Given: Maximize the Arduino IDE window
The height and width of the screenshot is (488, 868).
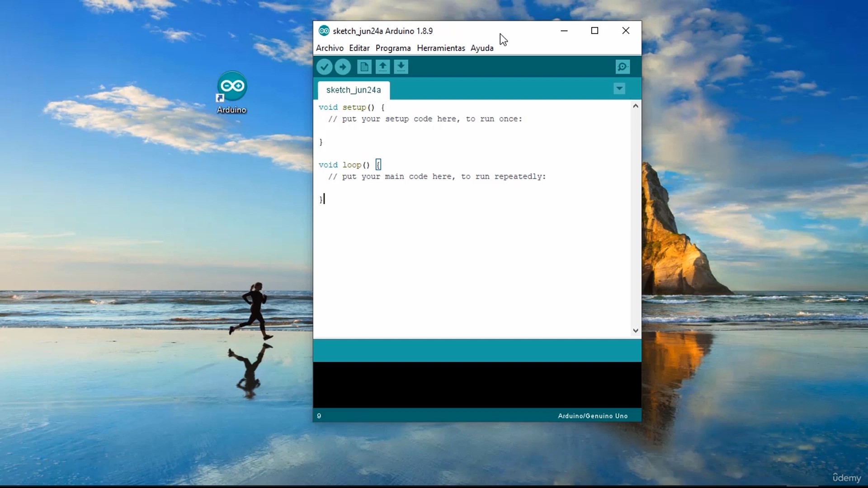Looking at the screenshot, I should click(x=595, y=31).
